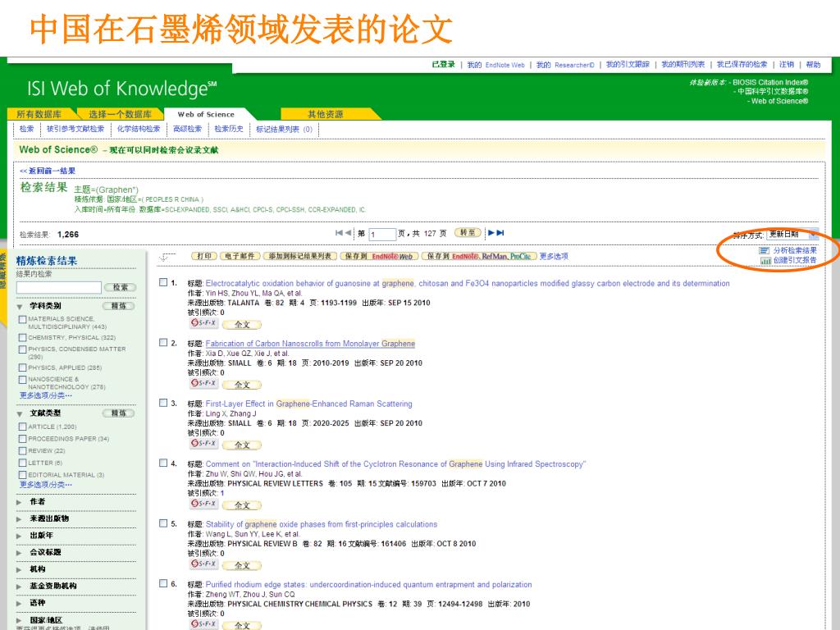The height and width of the screenshot is (630, 840).
Task: Open the 被引参考文献检索 sub-tab
Action: click(x=75, y=129)
